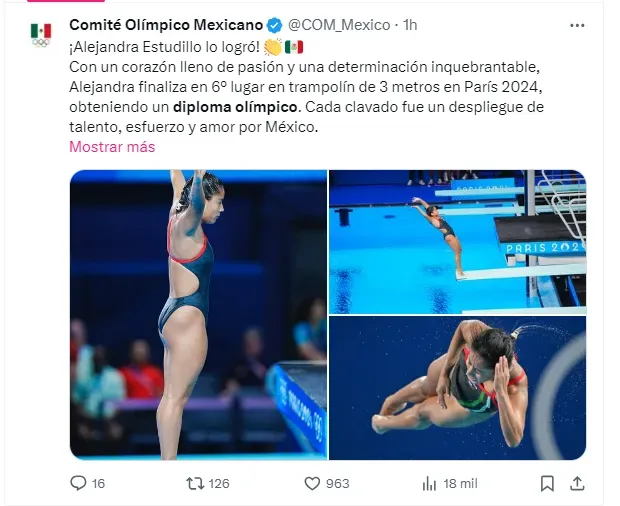The width and height of the screenshot is (620, 506).
Task: Open the three-dot more options menu
Action: [577, 26]
